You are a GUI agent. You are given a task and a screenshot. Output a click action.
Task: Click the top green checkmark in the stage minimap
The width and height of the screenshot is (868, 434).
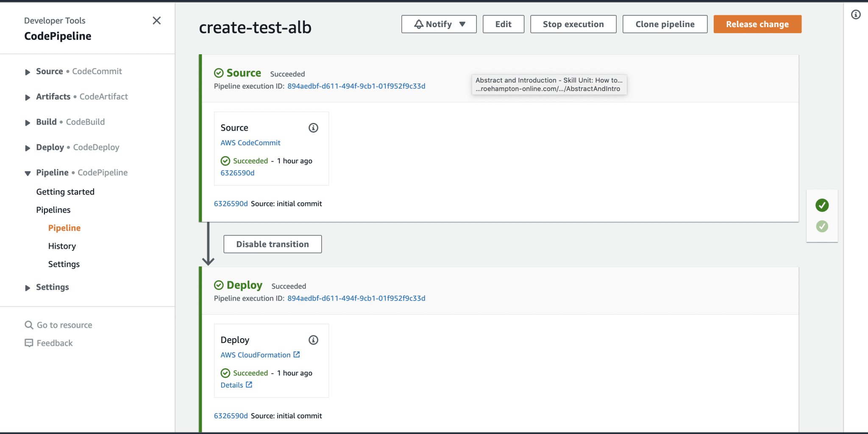click(x=822, y=205)
